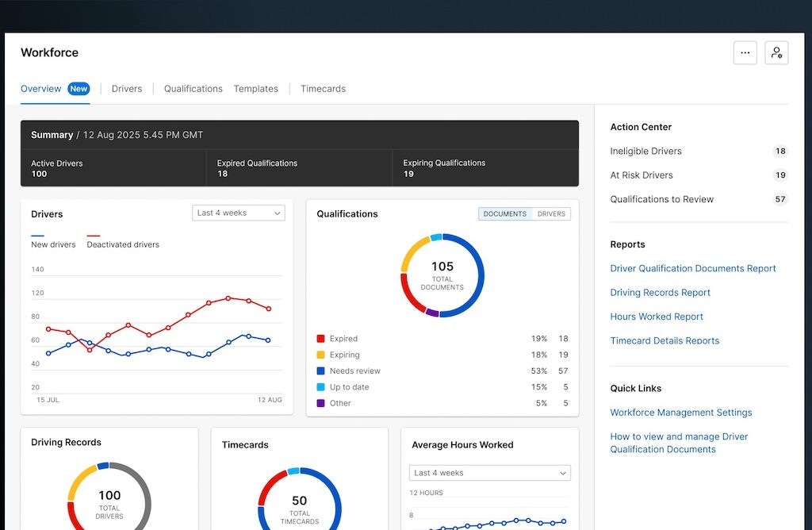The image size is (812, 530).
Task: Switch to the Timecards tab
Action: 324,89
